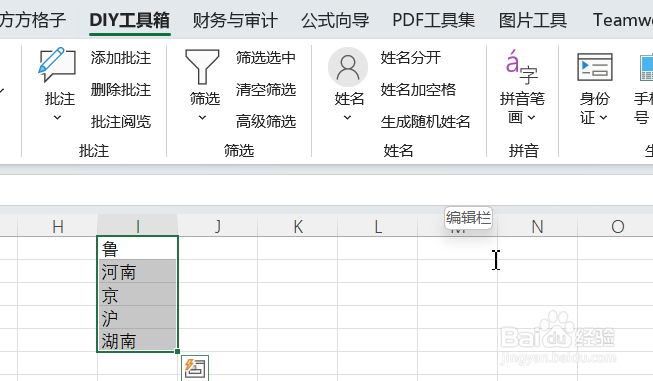The width and height of the screenshot is (653, 381).
Task: Click the 姓名 person avatar icon
Action: 348,67
